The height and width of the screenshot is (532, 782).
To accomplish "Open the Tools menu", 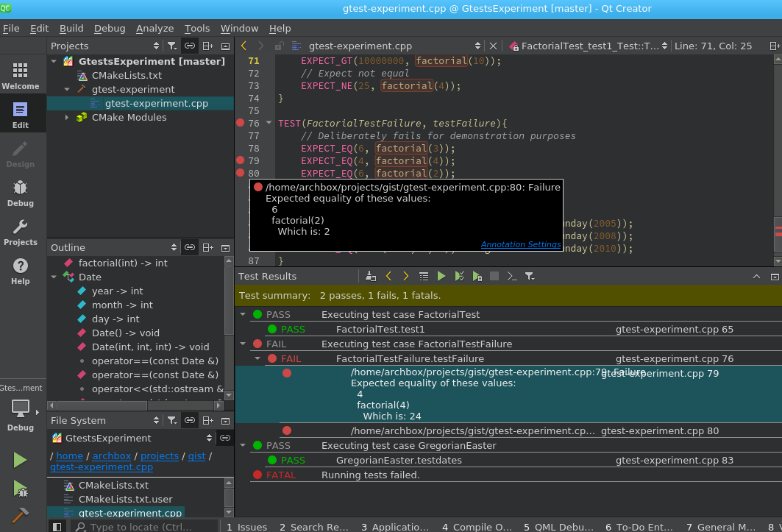I will [x=197, y=29].
